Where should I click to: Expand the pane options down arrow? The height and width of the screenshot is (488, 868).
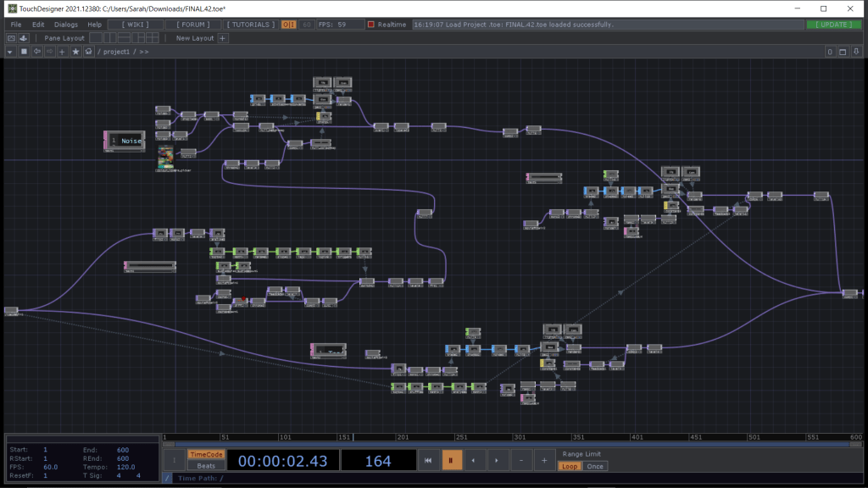tap(857, 52)
